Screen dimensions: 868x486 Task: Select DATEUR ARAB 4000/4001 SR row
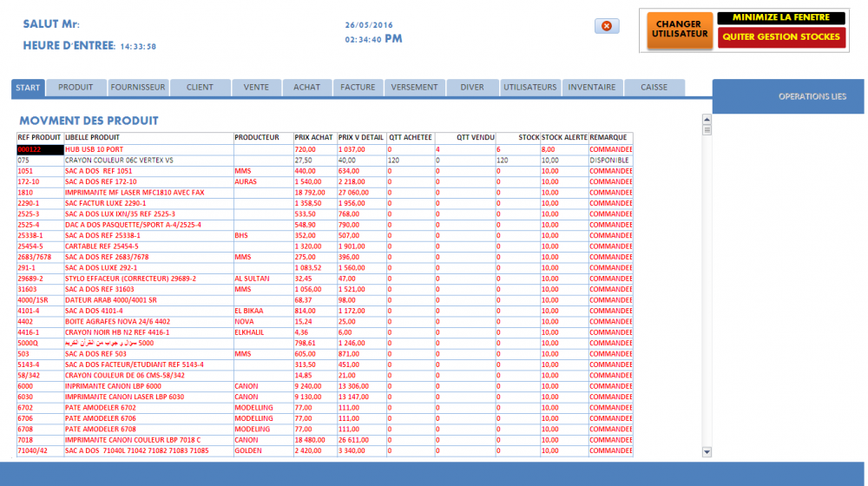coord(325,300)
